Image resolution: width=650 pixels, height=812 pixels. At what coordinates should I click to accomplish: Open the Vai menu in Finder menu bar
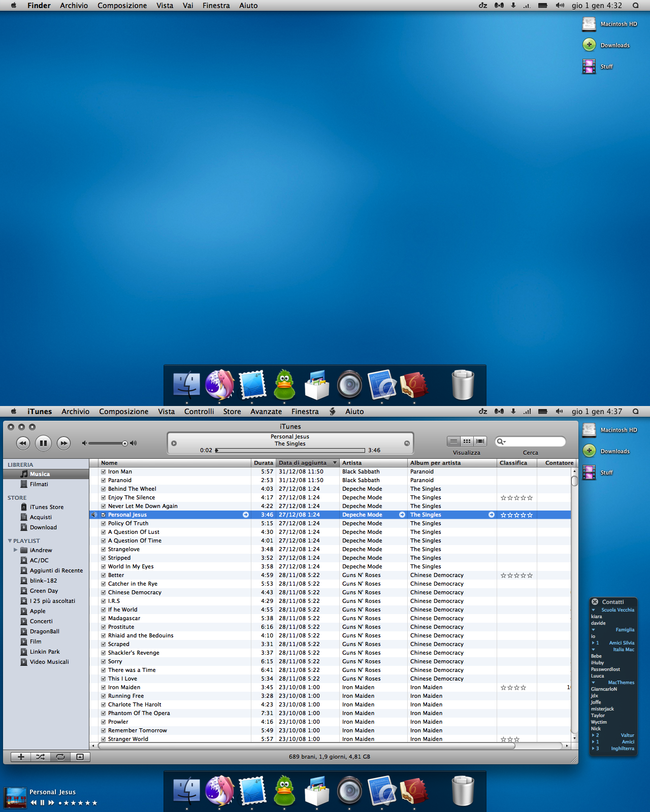click(188, 6)
